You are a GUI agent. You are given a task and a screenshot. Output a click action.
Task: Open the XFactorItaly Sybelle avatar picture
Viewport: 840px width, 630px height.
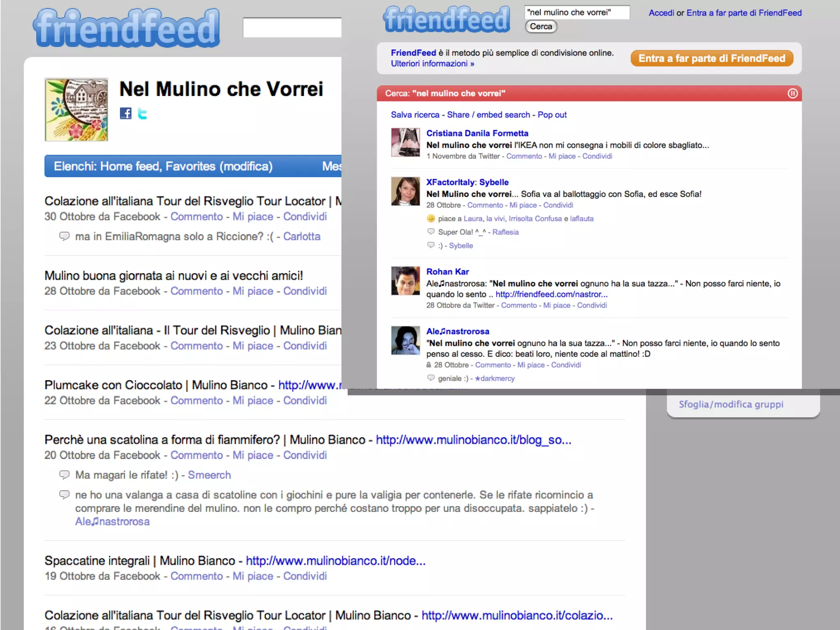tap(405, 191)
